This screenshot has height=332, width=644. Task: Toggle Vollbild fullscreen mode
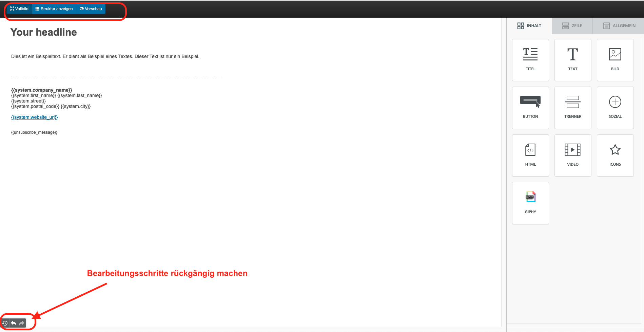[x=19, y=9]
